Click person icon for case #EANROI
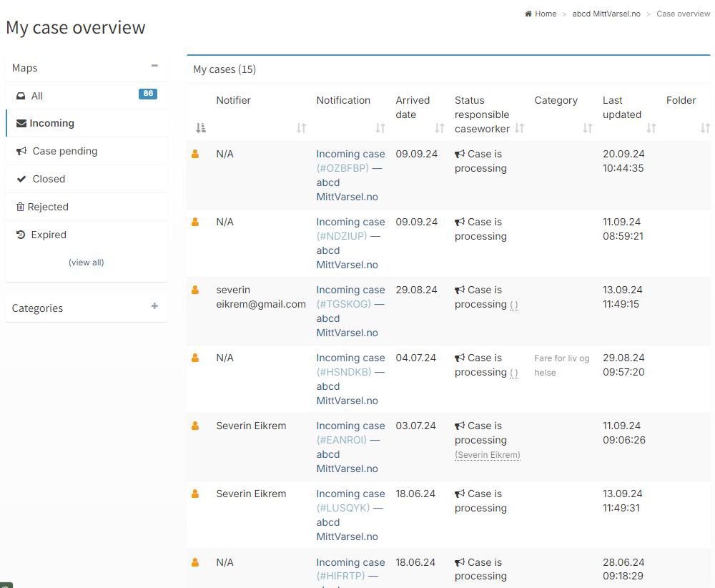This screenshot has width=715, height=588. tap(195, 426)
